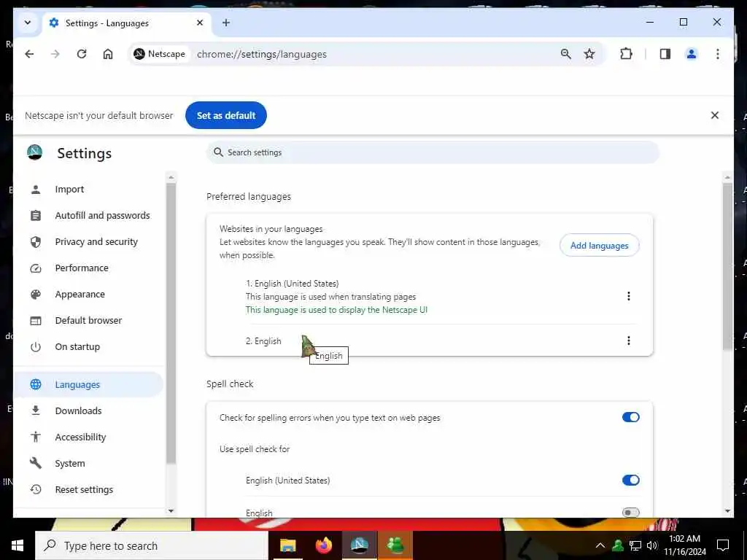747x560 pixels.
Task: Open the Import settings section
Action: click(x=90, y=189)
